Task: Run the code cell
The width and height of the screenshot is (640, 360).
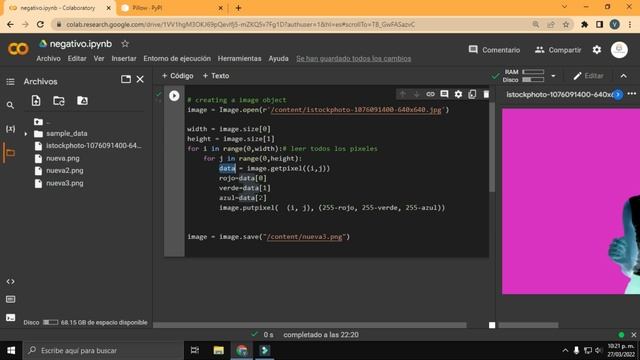Action: (174, 96)
